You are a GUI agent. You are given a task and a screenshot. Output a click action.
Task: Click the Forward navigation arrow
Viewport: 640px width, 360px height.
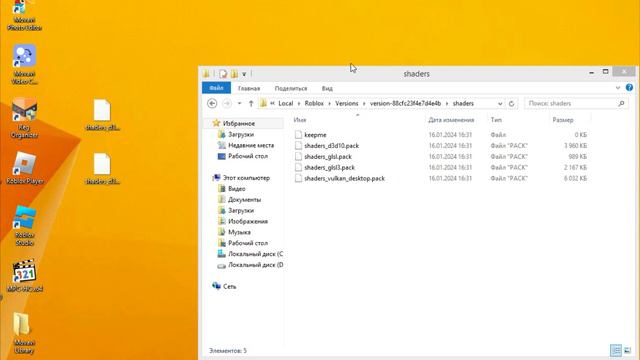point(227,104)
